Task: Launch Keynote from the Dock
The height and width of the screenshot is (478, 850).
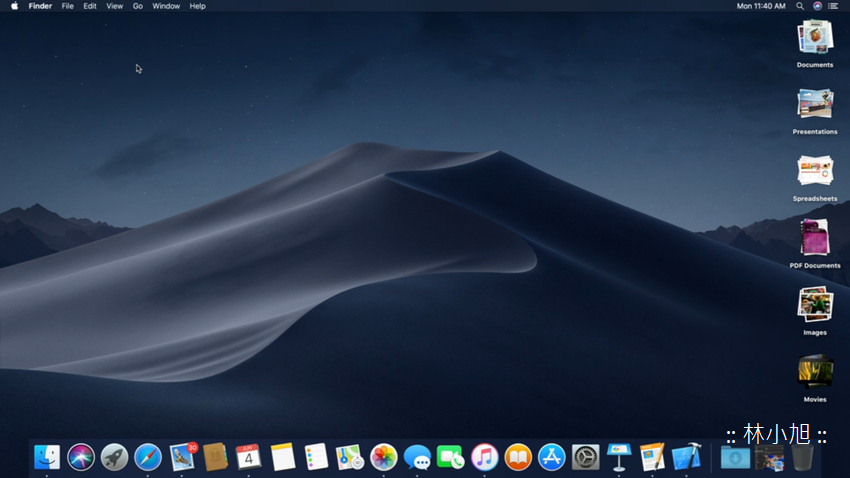Action: (x=619, y=457)
